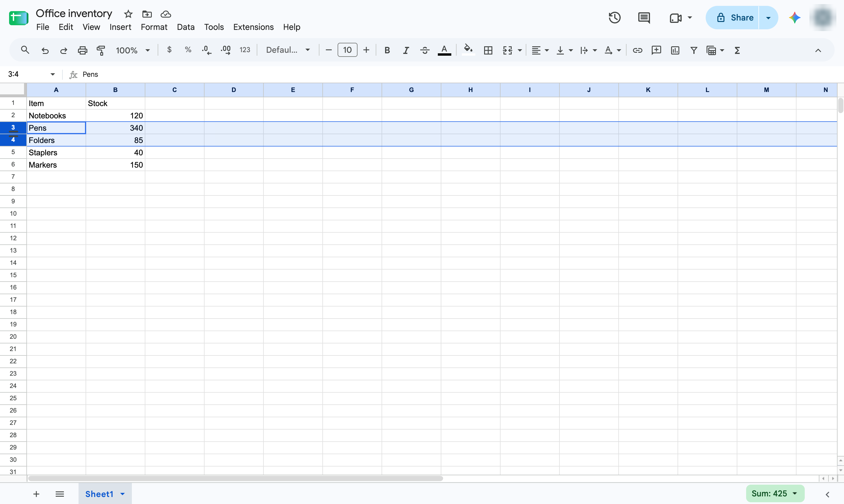Viewport: 844px width, 504px height.
Task: Star the Office inventory document
Action: tap(128, 14)
